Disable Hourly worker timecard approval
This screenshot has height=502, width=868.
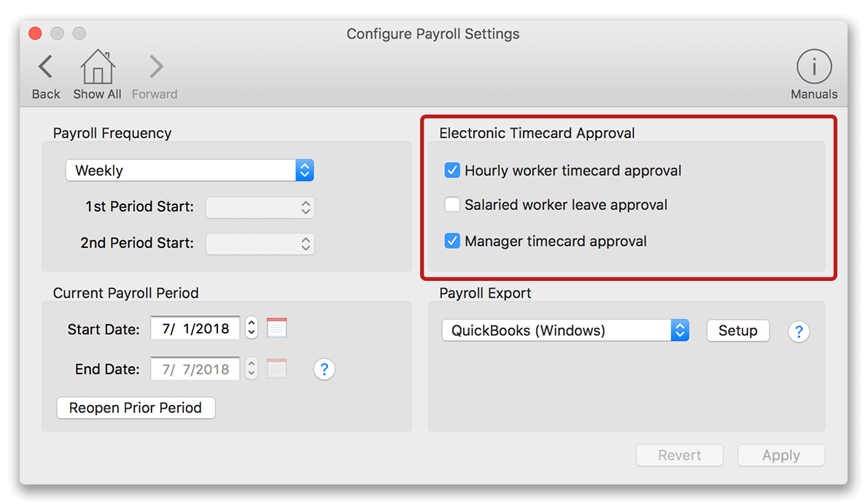[x=452, y=170]
